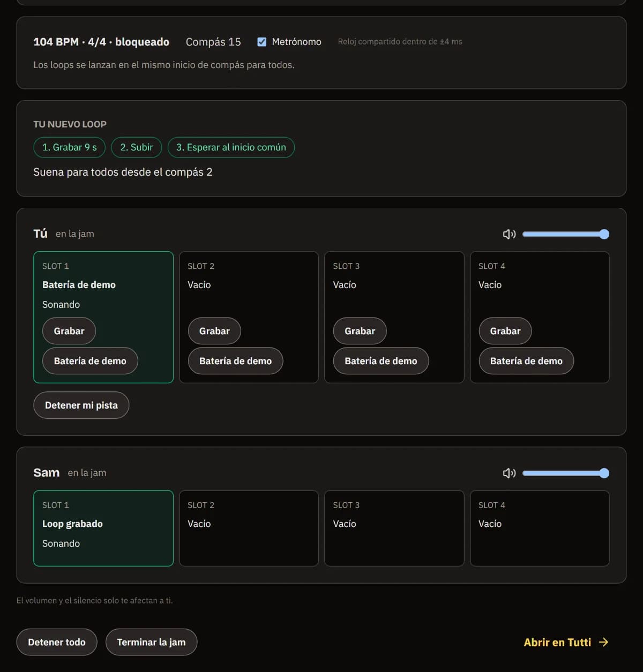Adjust your own volume slider
This screenshot has height=672, width=643.
pos(566,234)
